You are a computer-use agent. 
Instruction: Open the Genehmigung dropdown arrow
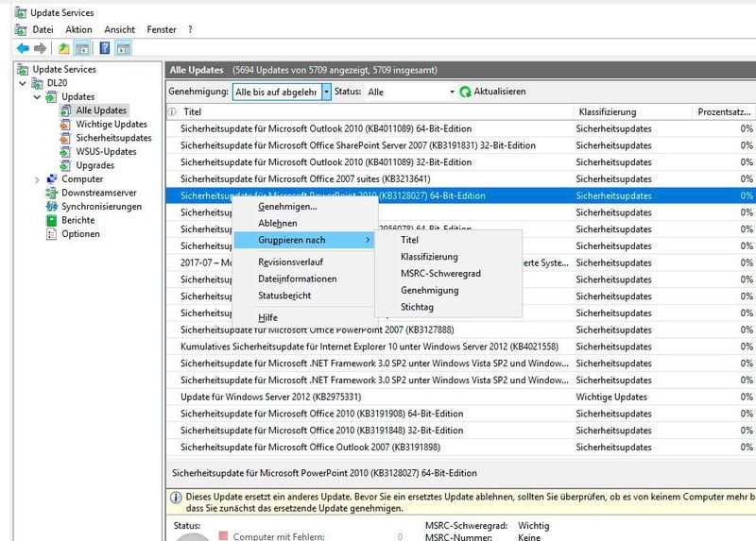[326, 92]
